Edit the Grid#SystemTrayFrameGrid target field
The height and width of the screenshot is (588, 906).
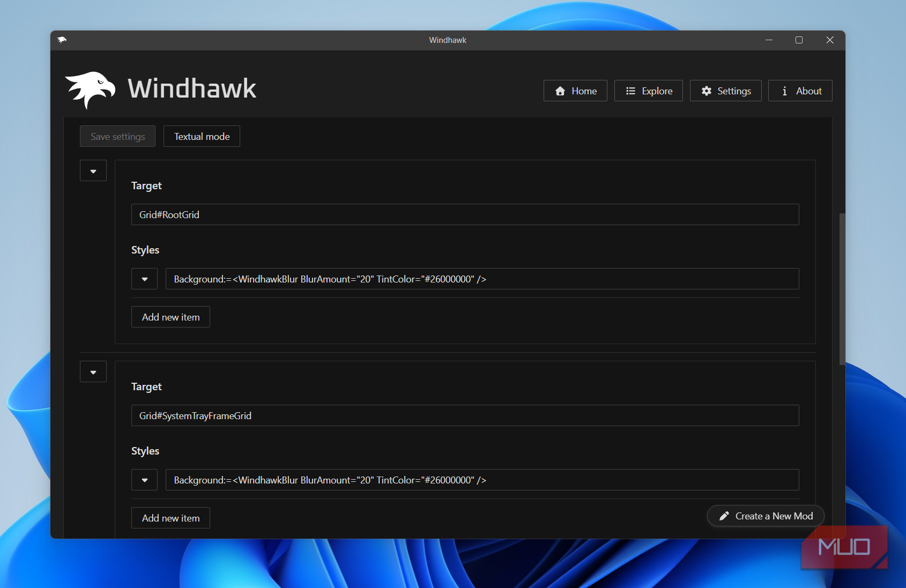[x=465, y=415]
